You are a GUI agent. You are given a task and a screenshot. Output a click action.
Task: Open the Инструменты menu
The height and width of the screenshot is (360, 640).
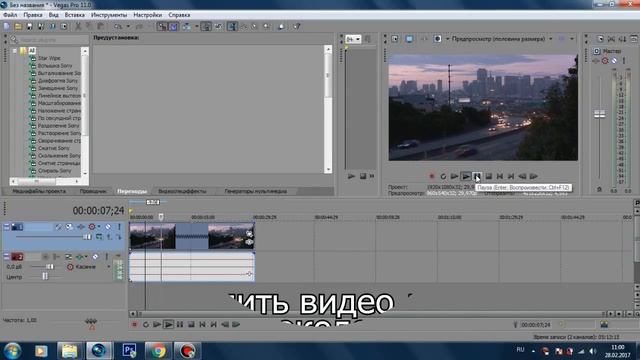point(109,15)
